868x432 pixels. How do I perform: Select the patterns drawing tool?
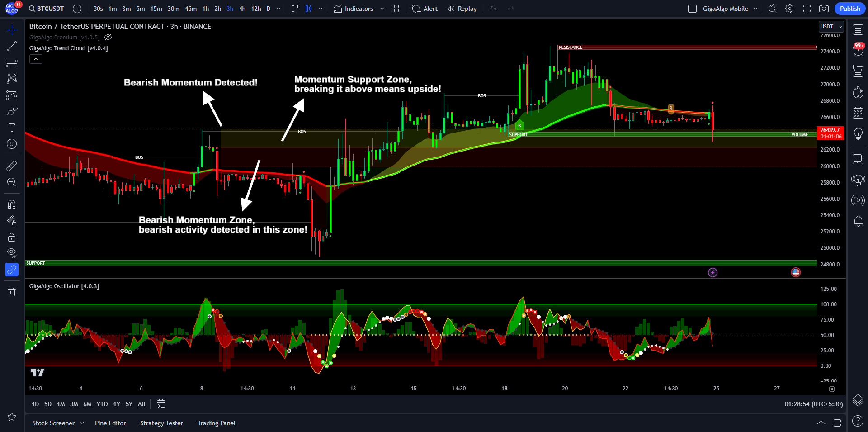pyautogui.click(x=12, y=79)
